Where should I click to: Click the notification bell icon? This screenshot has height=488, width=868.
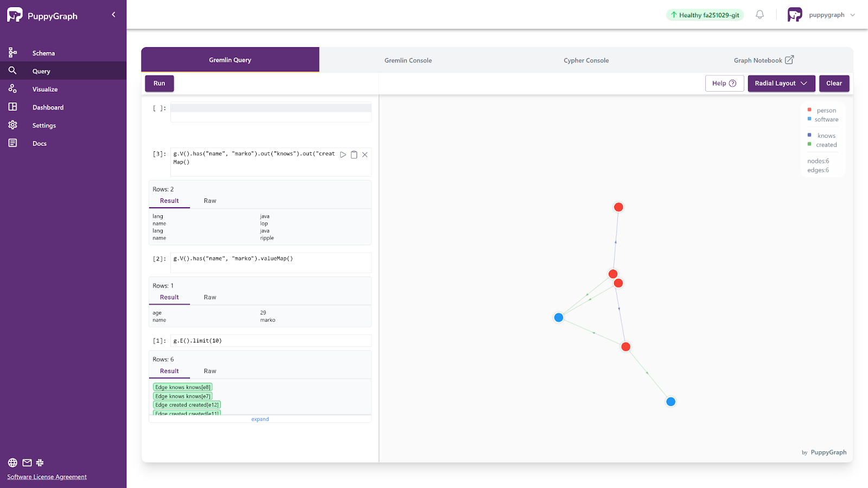759,15
